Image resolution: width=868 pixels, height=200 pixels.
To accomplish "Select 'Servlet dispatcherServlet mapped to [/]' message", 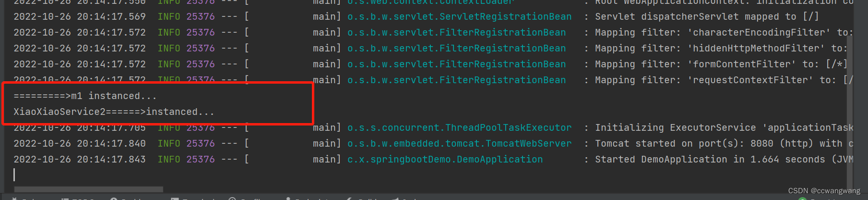I will (707, 17).
